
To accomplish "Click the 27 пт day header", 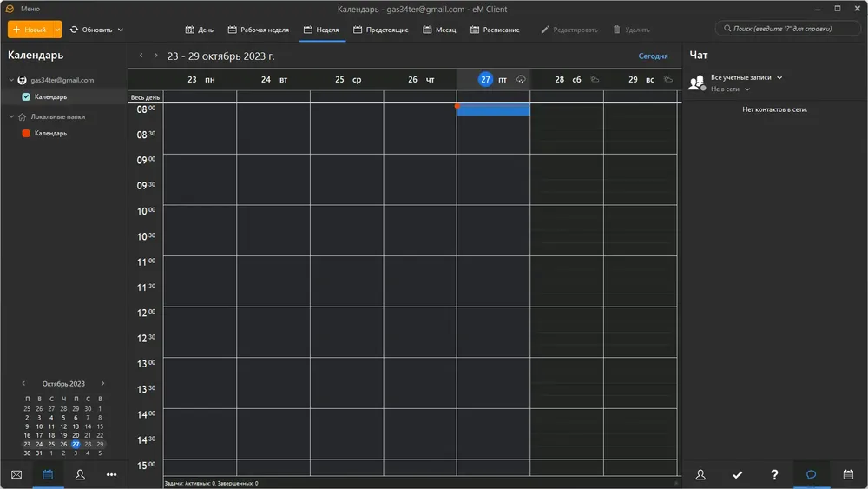I will click(x=493, y=80).
